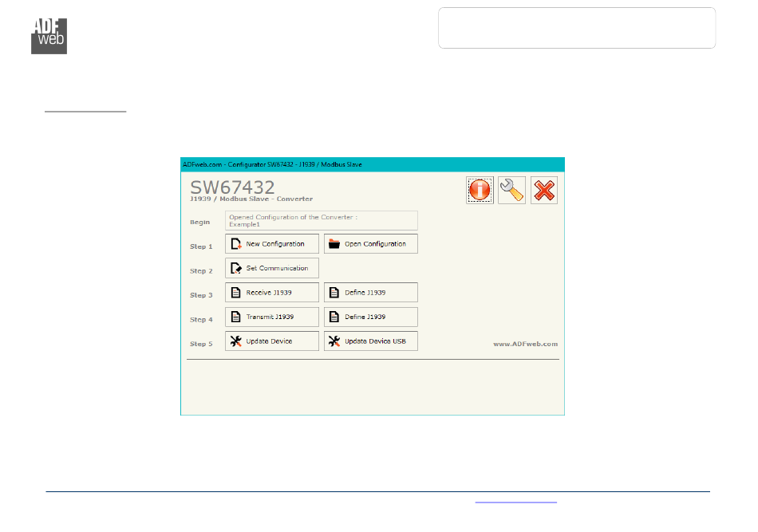Image resolution: width=758 pixels, height=532 pixels.
Task: Click the 'J1939 / Modbus Slave - Converter' subtitle
Action: coord(251,199)
